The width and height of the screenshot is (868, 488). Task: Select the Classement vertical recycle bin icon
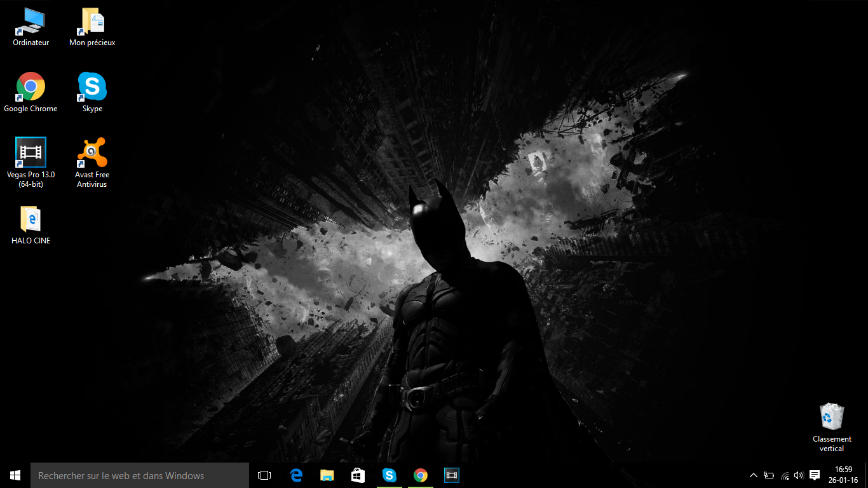[832, 427]
